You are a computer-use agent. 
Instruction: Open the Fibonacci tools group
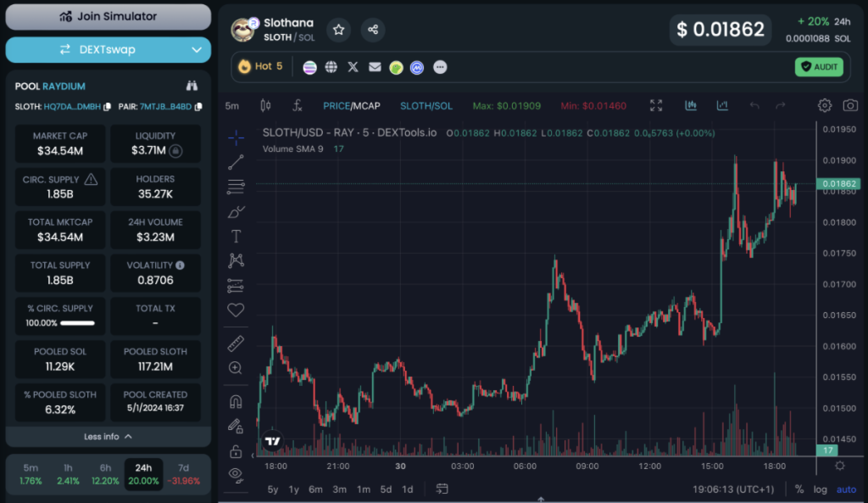pos(236,187)
